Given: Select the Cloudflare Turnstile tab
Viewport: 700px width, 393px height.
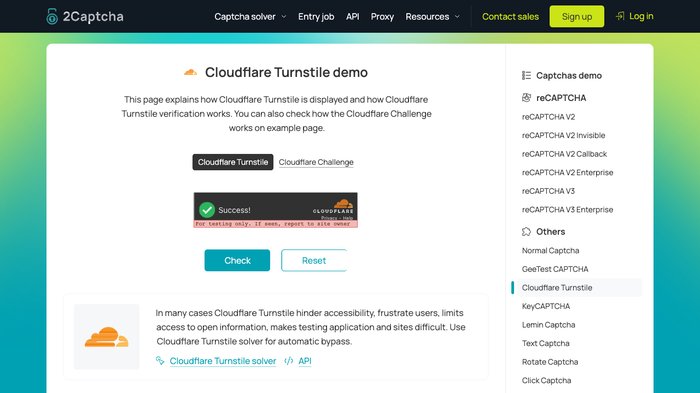Looking at the screenshot, I should point(233,162).
